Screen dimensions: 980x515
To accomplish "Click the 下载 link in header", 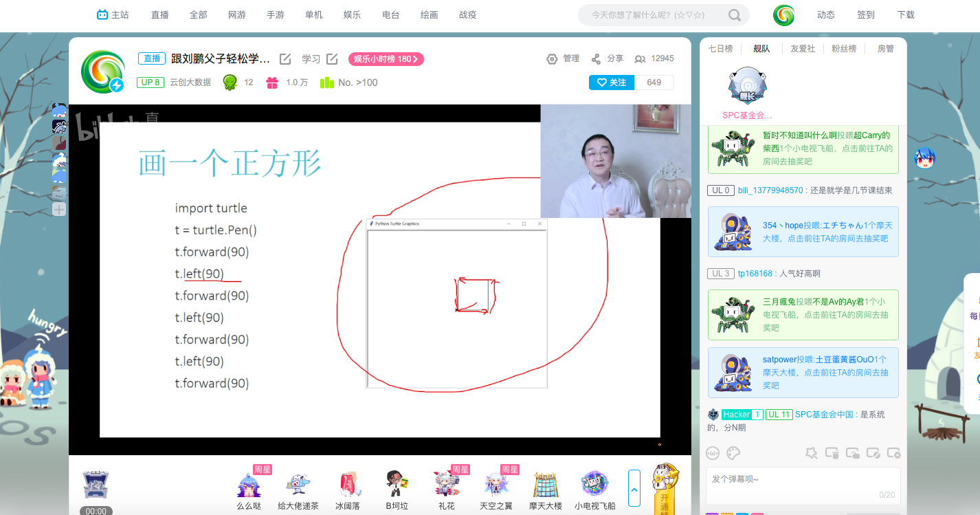I will (905, 15).
